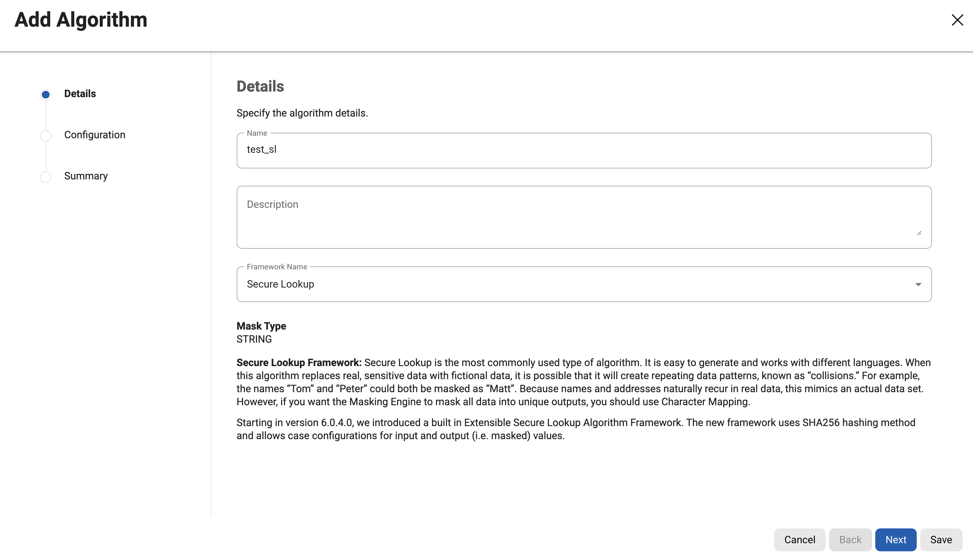This screenshot has height=560, width=973.
Task: Click the 'Secure Lookup' selected framework value
Action: pyautogui.click(x=281, y=284)
